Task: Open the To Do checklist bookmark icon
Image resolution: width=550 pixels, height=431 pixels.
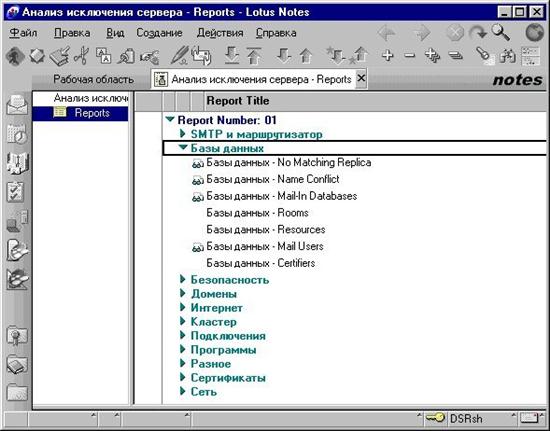Action: click(x=16, y=192)
